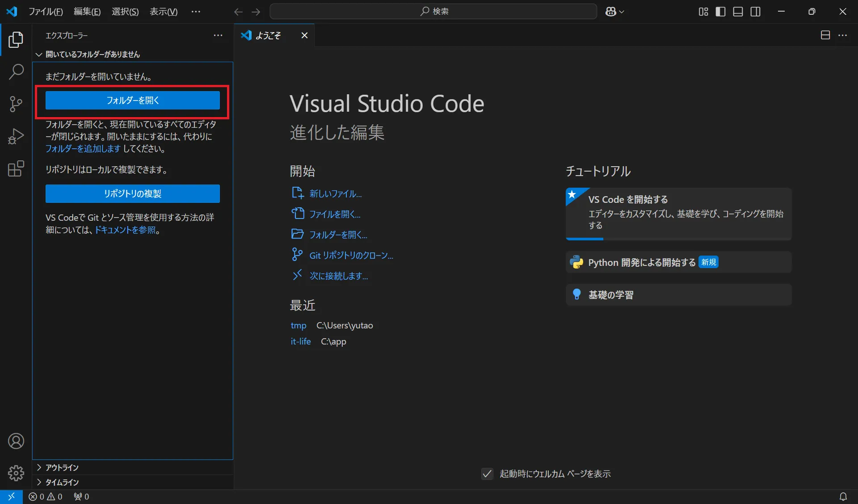The width and height of the screenshot is (858, 504).
Task: Open the VS Code を開始する walkthrough card
Action: [679, 214]
